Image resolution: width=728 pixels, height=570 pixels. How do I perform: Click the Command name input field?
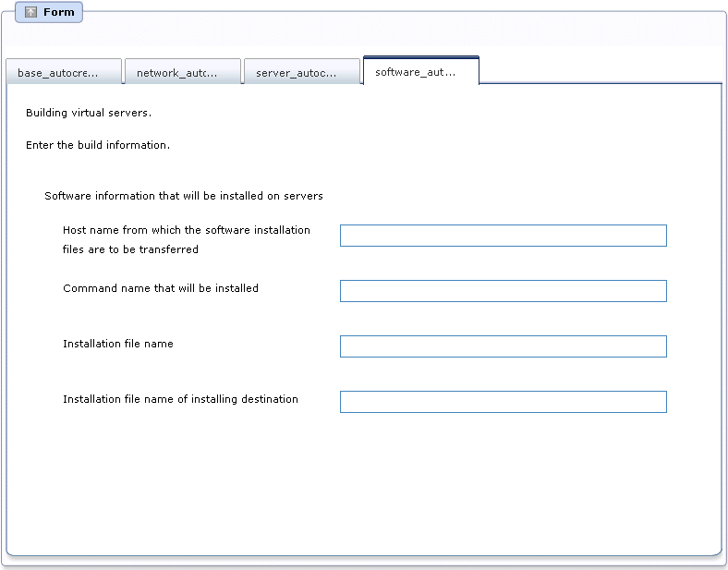click(504, 291)
